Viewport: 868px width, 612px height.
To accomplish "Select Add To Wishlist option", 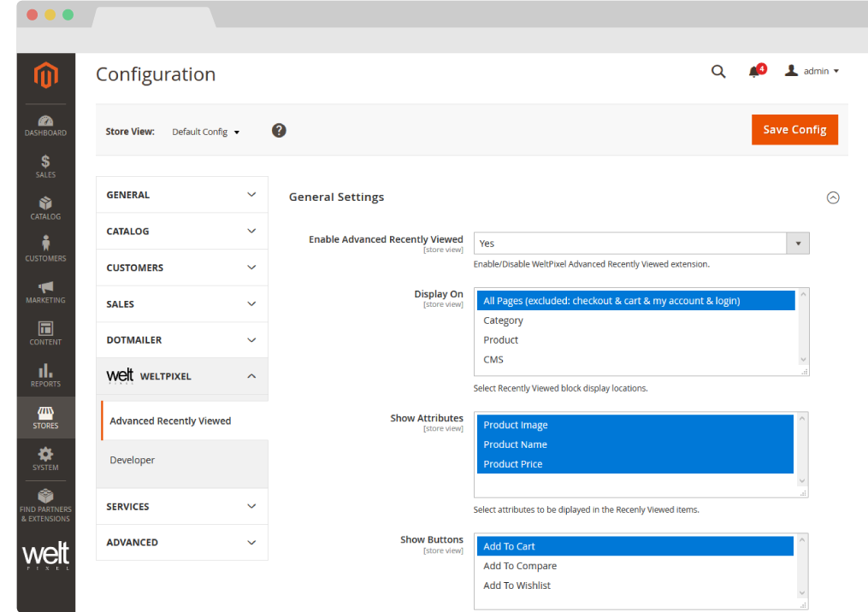I will click(517, 586).
